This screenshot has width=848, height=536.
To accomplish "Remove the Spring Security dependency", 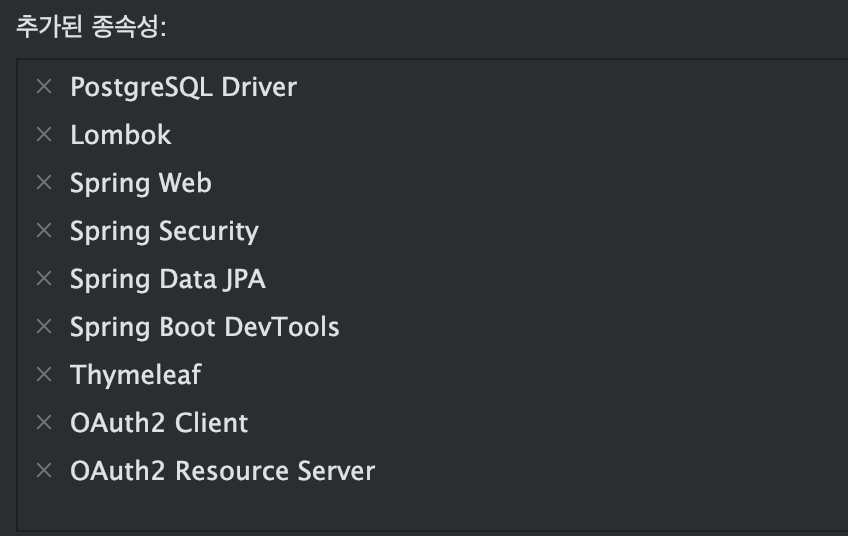I will pyautogui.click(x=44, y=231).
